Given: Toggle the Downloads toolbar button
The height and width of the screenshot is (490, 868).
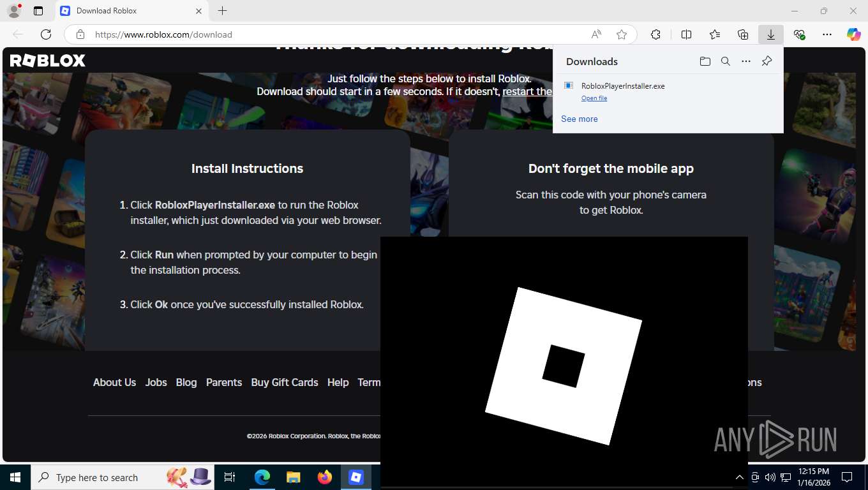Looking at the screenshot, I should click(771, 34).
